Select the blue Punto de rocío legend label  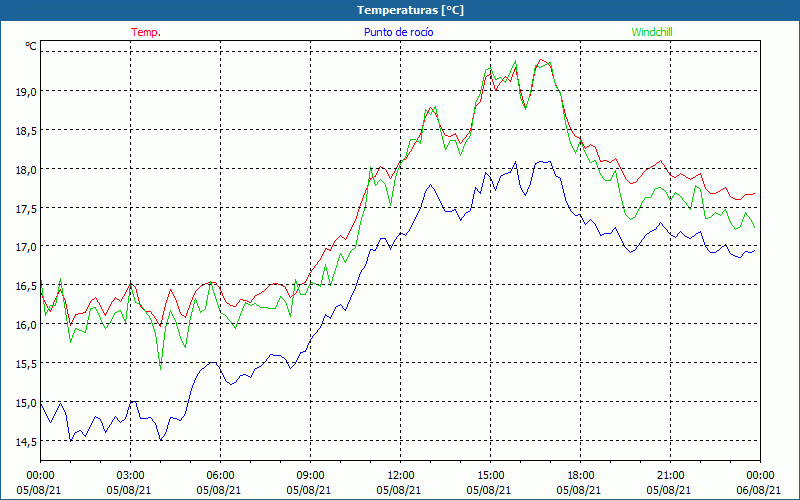[x=398, y=32]
